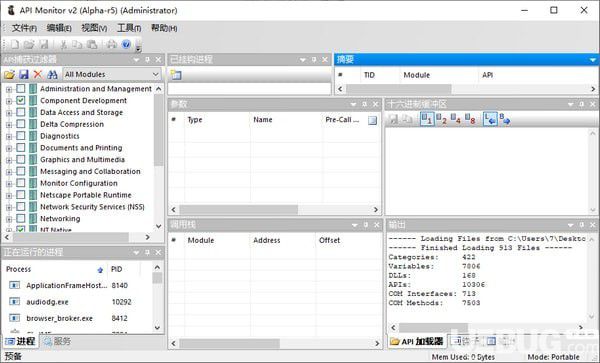The image size is (600, 363).
Task: Pin the API filter panel
Action: (x=147, y=60)
